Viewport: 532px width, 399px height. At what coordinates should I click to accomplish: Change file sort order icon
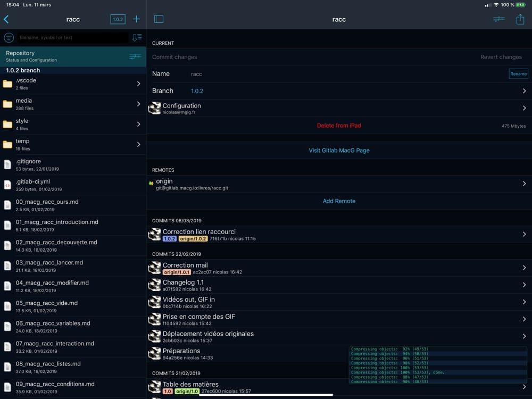137,37
